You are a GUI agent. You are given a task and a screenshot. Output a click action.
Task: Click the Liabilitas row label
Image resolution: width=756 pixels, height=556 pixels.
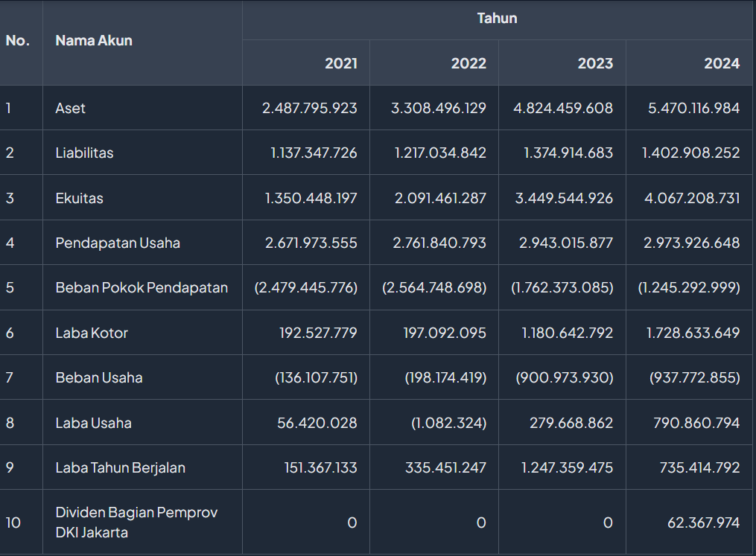[x=84, y=153]
